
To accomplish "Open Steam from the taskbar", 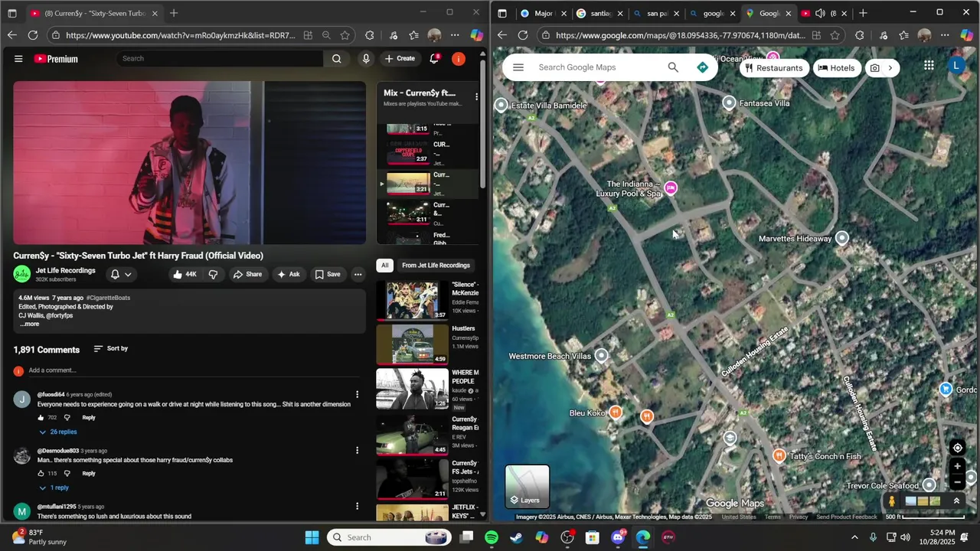I will 517,537.
